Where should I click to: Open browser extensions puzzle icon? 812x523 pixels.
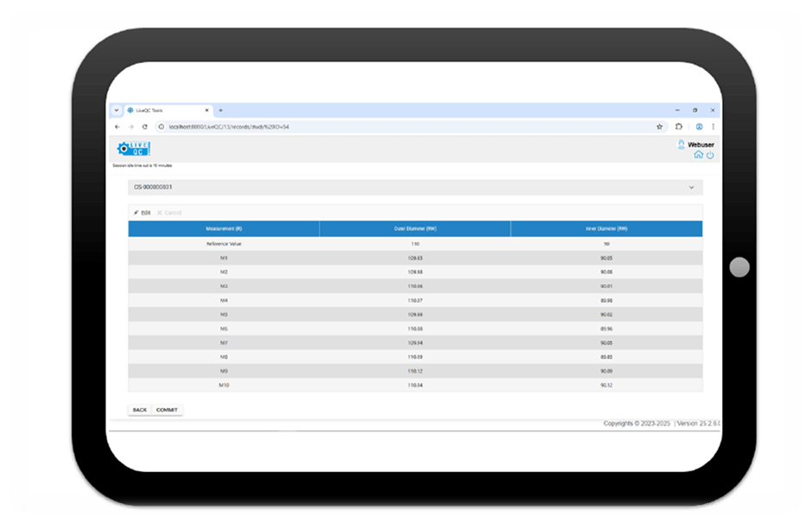click(679, 126)
